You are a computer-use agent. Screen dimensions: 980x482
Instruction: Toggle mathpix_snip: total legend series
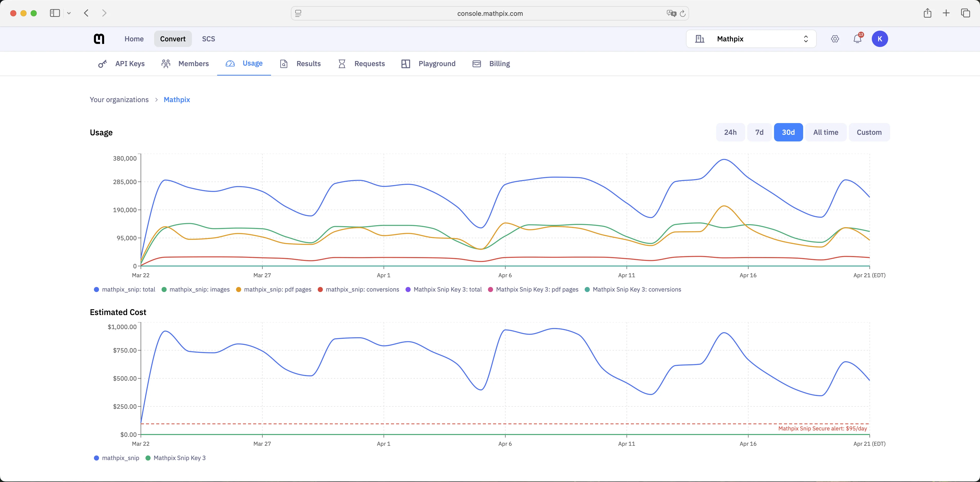[x=124, y=290]
